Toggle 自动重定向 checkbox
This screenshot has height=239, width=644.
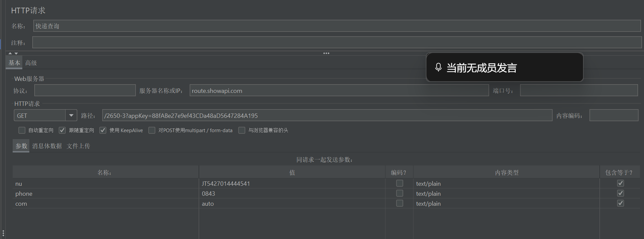[22, 130]
